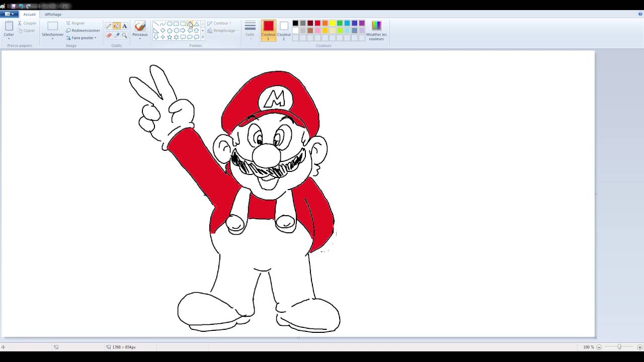Image resolution: width=644 pixels, height=362 pixels.
Task: Pick the yellow swatch from the palette
Action: 332,23
